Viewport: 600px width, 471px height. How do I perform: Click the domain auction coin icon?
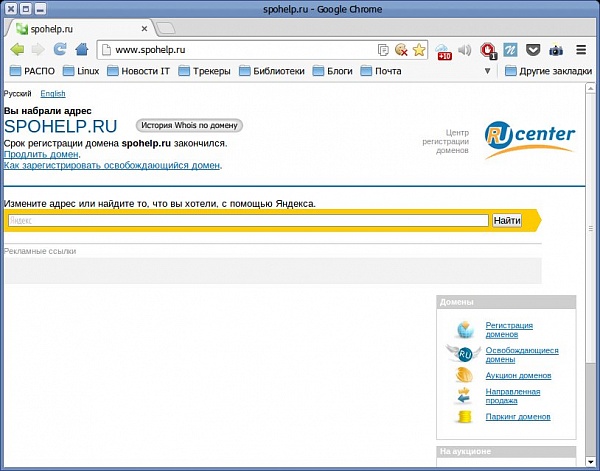coord(464,375)
